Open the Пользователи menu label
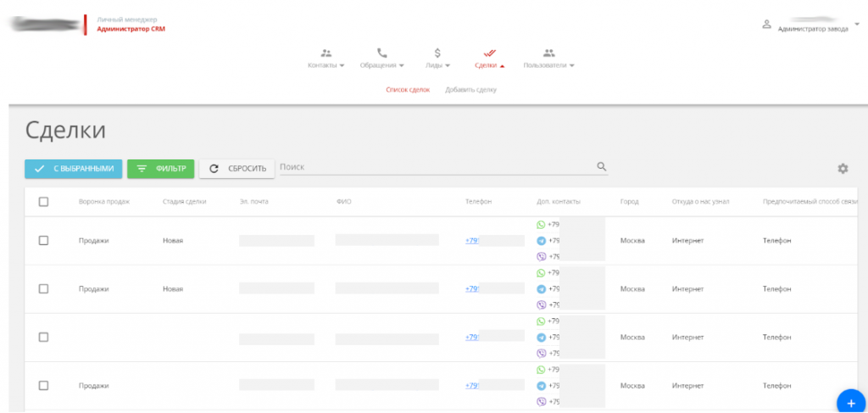This screenshot has height=413, width=868. pos(545,65)
